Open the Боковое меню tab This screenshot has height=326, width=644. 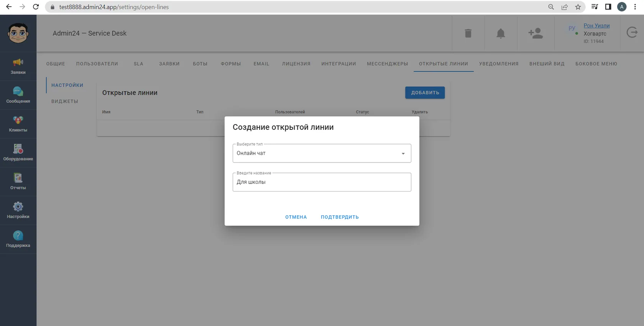point(596,64)
